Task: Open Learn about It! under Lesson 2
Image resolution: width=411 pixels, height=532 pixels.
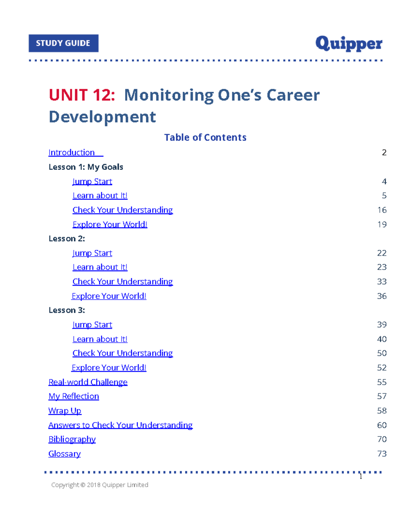Action: 100,267
